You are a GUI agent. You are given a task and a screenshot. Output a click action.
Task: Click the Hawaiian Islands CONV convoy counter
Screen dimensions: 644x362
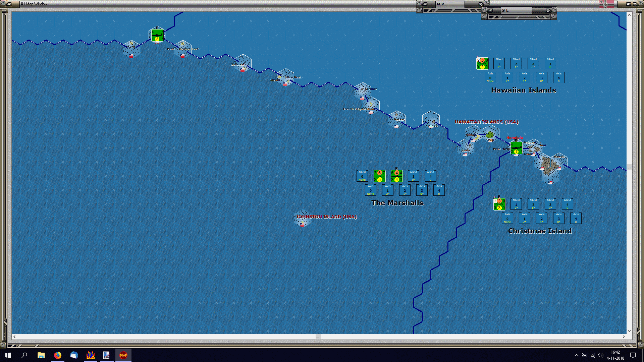482,63
